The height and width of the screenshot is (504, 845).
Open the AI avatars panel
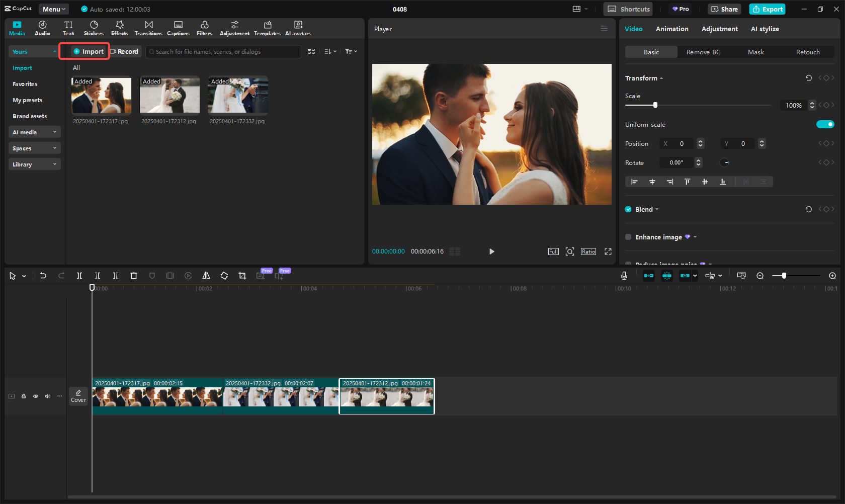coord(298,28)
